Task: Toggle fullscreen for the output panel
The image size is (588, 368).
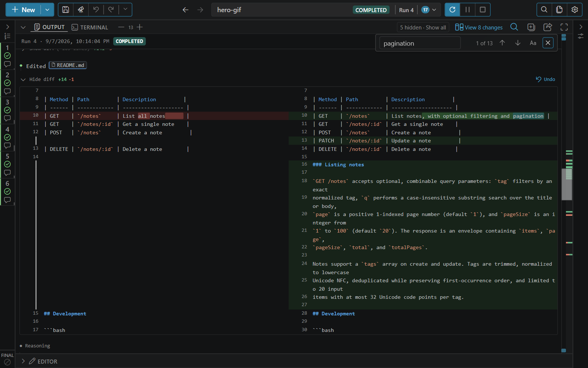Action: (564, 27)
